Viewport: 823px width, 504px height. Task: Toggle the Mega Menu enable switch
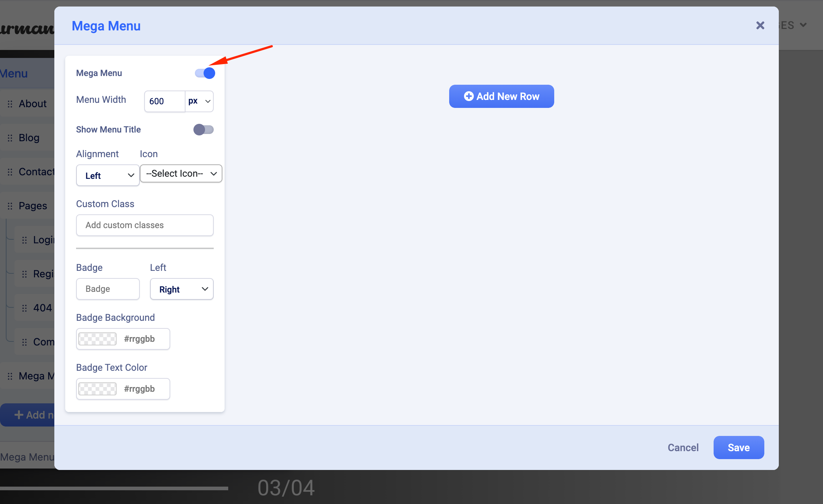click(x=205, y=73)
